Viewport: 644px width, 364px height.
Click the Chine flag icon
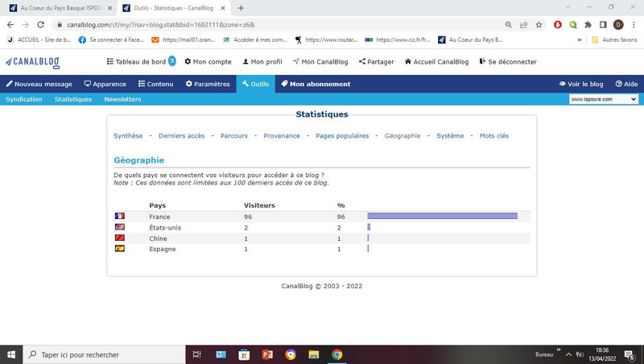(x=119, y=238)
